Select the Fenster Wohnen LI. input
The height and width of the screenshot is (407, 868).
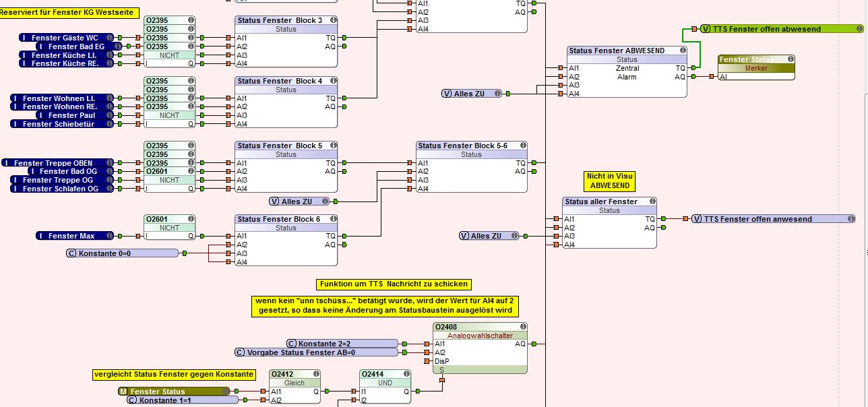(62, 98)
